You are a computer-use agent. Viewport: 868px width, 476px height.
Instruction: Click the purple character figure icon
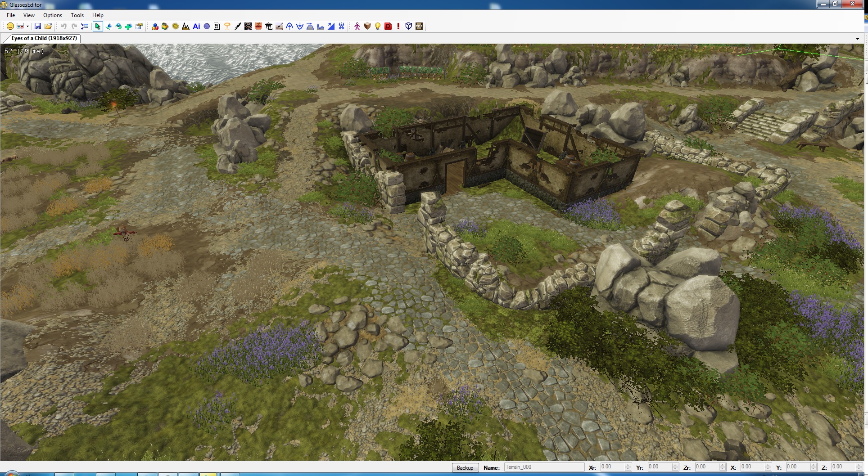tap(357, 27)
